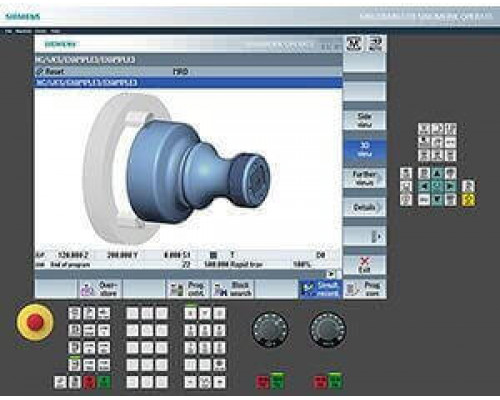Click the Reset status text
Viewport: 500px width, 400px height.
pos(54,71)
